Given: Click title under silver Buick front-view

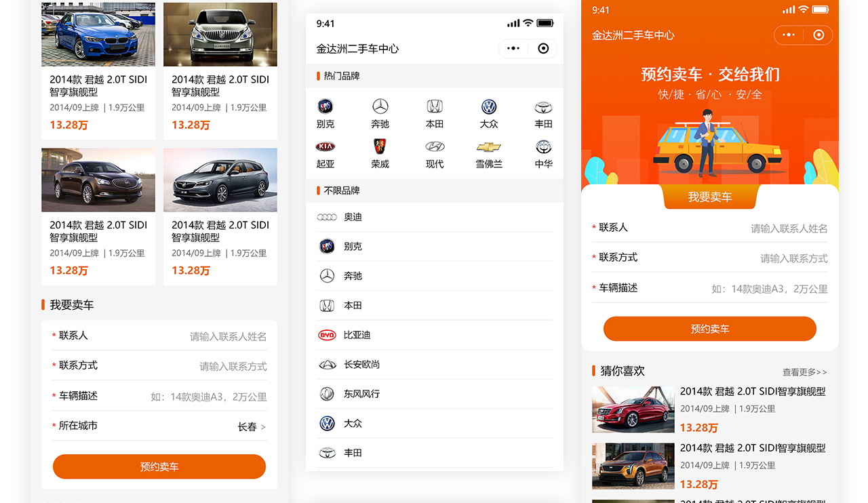Looking at the screenshot, I should pyautogui.click(x=220, y=85).
